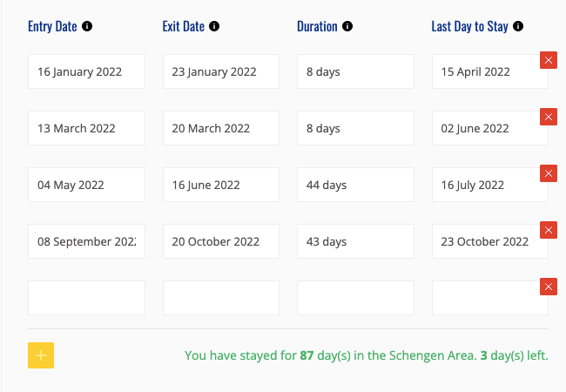The width and height of the screenshot is (566, 392).
Task: Open the 20 March 2022 exit date field
Action: (x=220, y=128)
